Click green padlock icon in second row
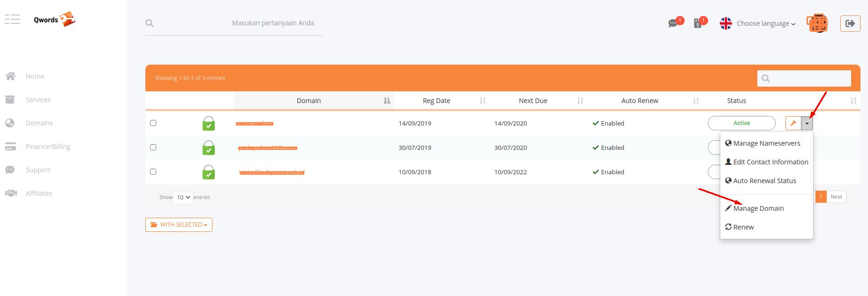 [x=209, y=148]
